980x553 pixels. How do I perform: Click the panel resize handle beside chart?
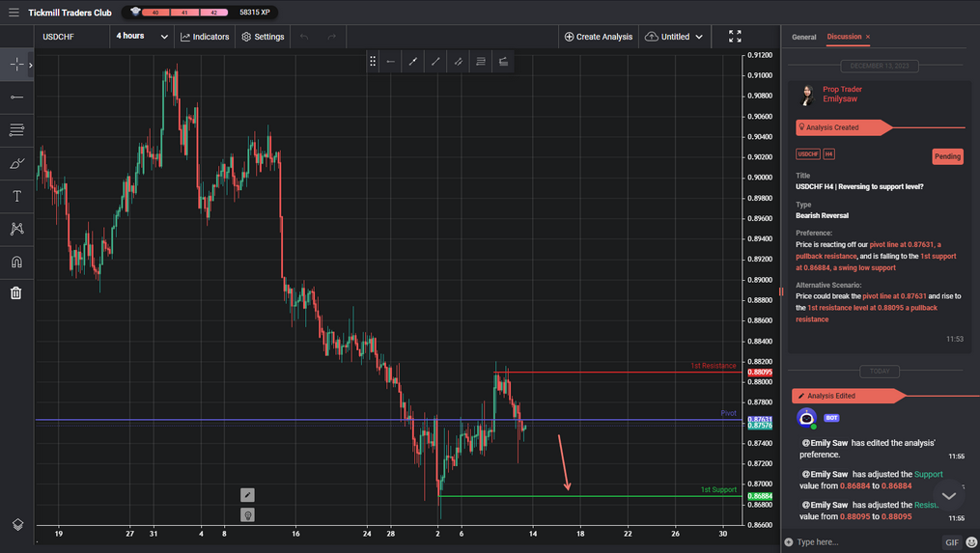click(x=781, y=291)
